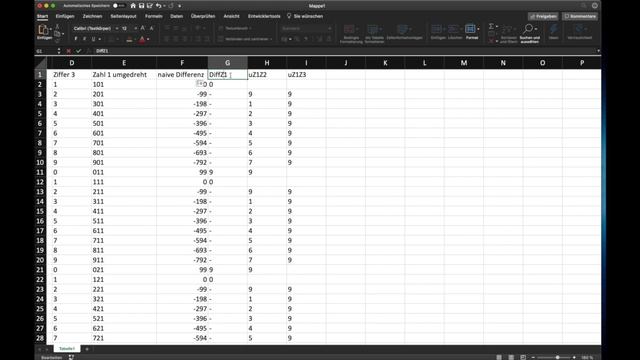The width and height of the screenshot is (640, 360).
Task: Open the Formeln ribbon tab
Action: [153, 16]
